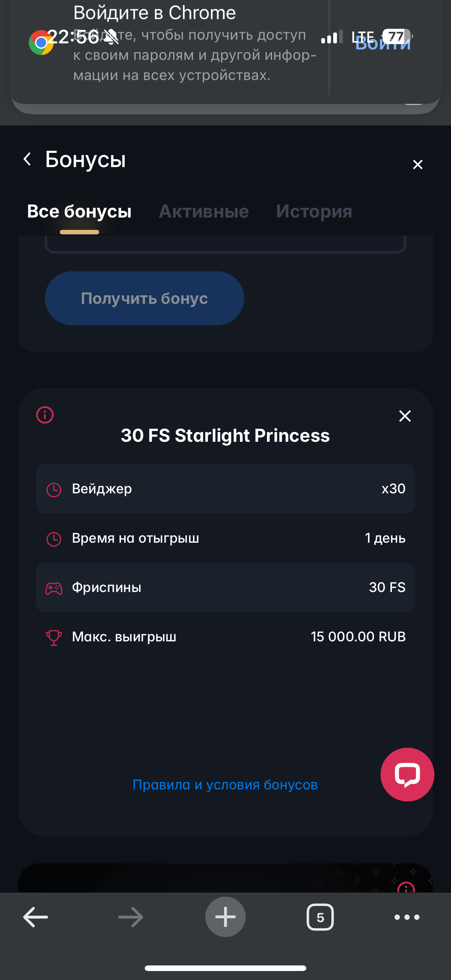This screenshot has width=451, height=980.
Task: Tap the browser forward arrow
Action: (131, 917)
